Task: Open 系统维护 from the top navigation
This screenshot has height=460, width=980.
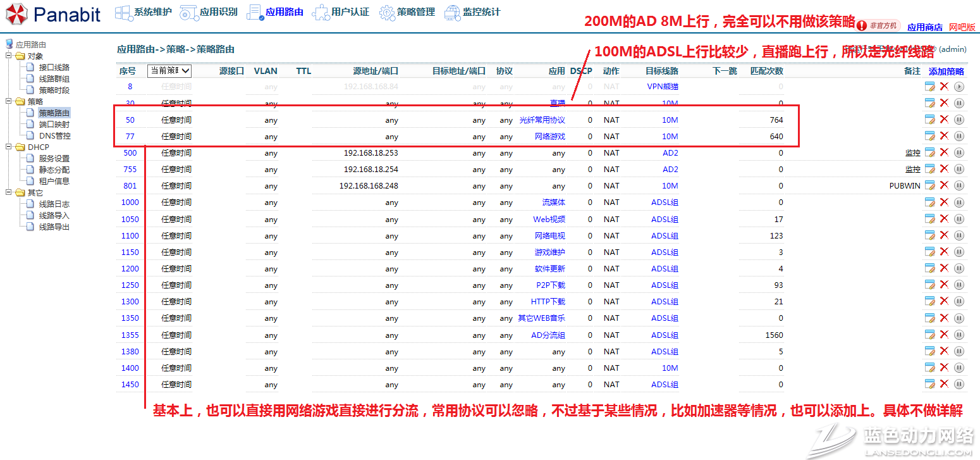Action: coord(143,12)
